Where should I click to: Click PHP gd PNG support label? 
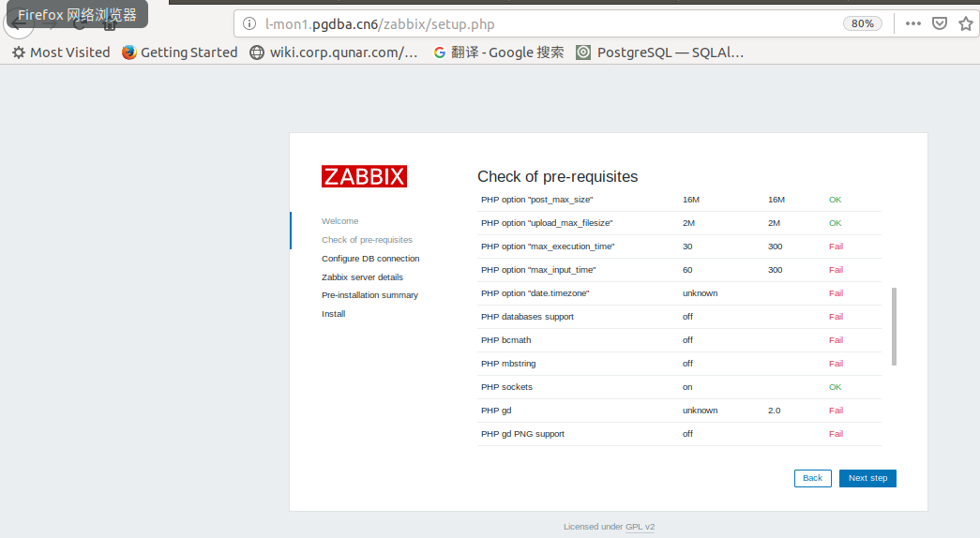pyautogui.click(x=522, y=434)
